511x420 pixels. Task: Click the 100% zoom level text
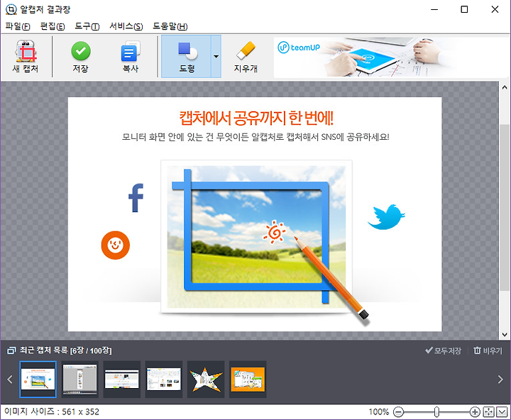[x=379, y=412]
